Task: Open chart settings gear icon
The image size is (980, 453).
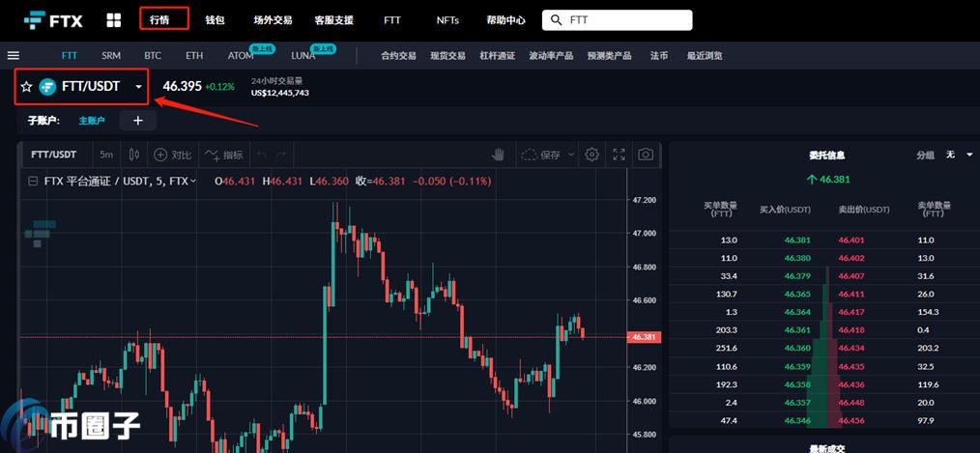Action: coord(592,155)
